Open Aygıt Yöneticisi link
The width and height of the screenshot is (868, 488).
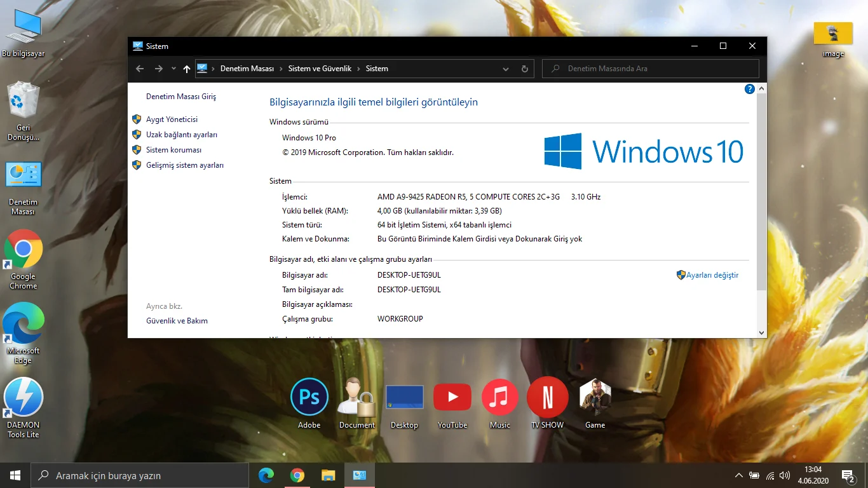click(172, 119)
